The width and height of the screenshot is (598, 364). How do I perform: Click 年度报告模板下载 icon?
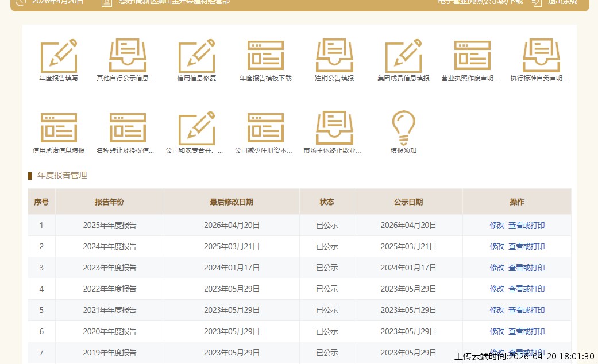pos(265,56)
